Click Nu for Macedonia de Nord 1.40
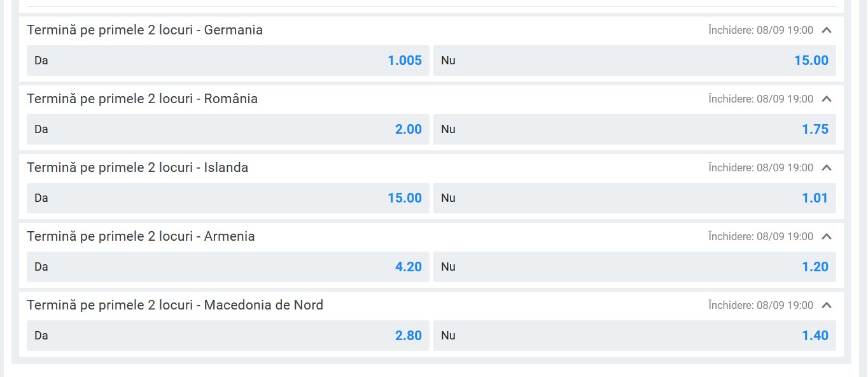Viewport: 868px width, 377px height. 634,336
